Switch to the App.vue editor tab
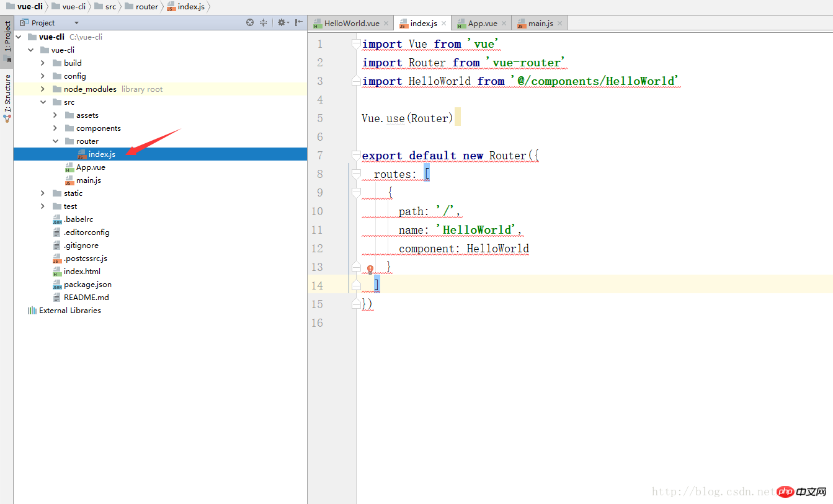The height and width of the screenshot is (504, 833). (483, 23)
